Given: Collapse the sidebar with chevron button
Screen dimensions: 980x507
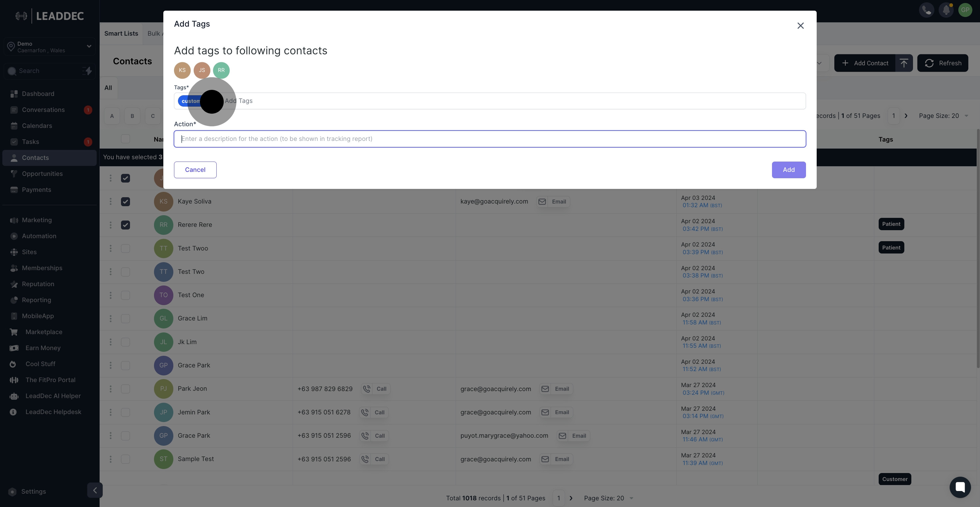Looking at the screenshot, I should pyautogui.click(x=95, y=490).
